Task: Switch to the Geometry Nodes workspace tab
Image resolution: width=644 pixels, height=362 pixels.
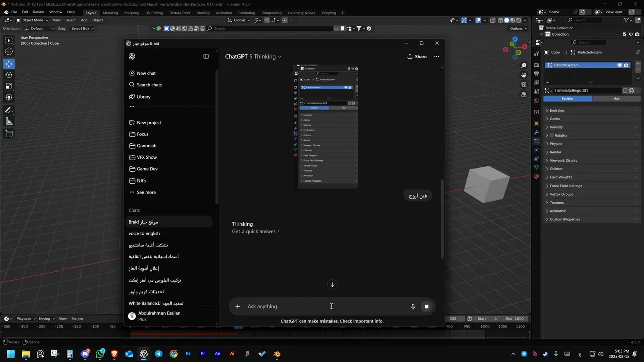Action: [x=302, y=13]
